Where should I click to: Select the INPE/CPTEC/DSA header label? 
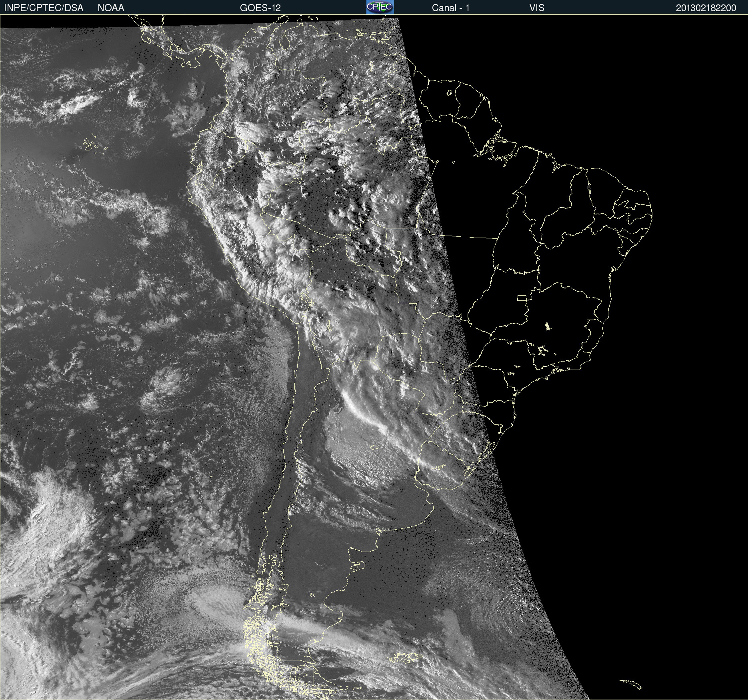click(x=44, y=8)
